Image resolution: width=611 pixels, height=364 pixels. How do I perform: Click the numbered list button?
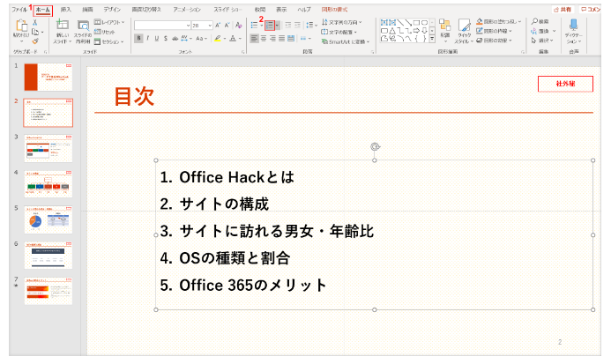(x=271, y=26)
